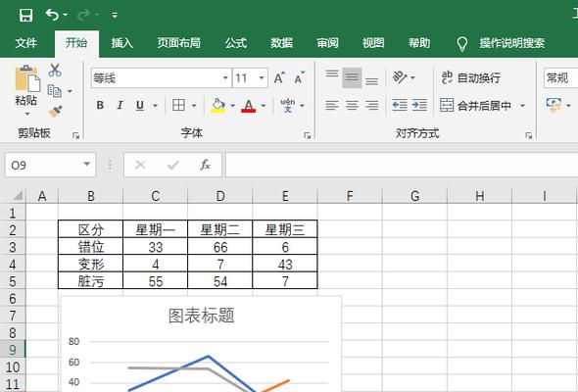Cut selection with the scissors icon
This screenshot has height=392, width=578.
pos(55,70)
